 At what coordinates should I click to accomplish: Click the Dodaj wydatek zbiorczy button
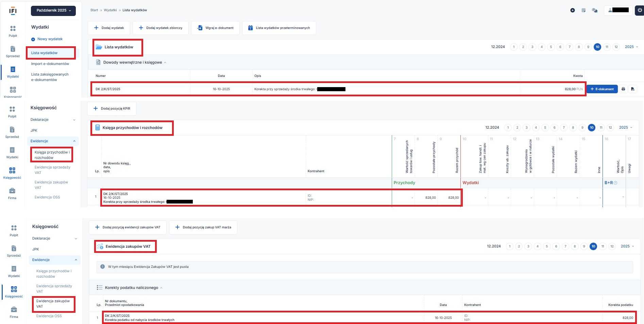pyautogui.click(x=160, y=28)
